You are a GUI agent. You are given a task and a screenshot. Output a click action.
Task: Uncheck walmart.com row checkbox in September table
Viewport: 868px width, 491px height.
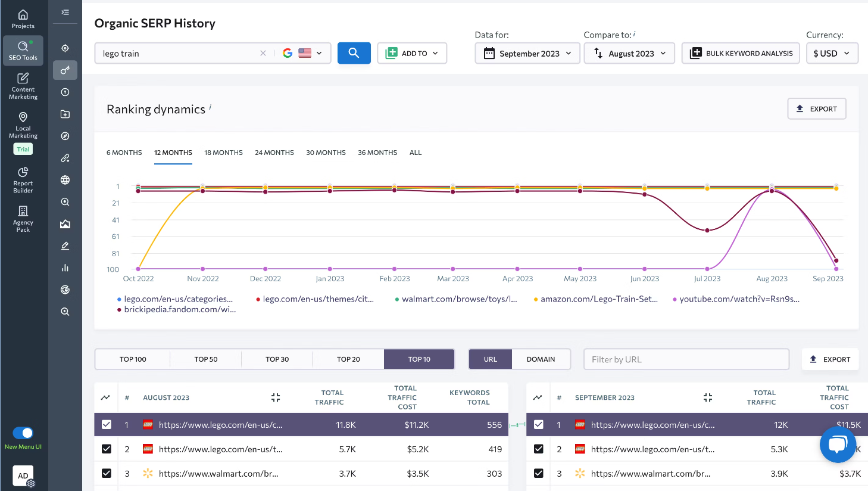point(539,473)
